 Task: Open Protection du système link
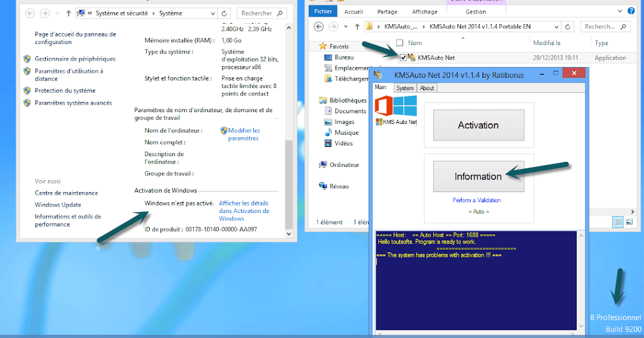click(x=65, y=91)
